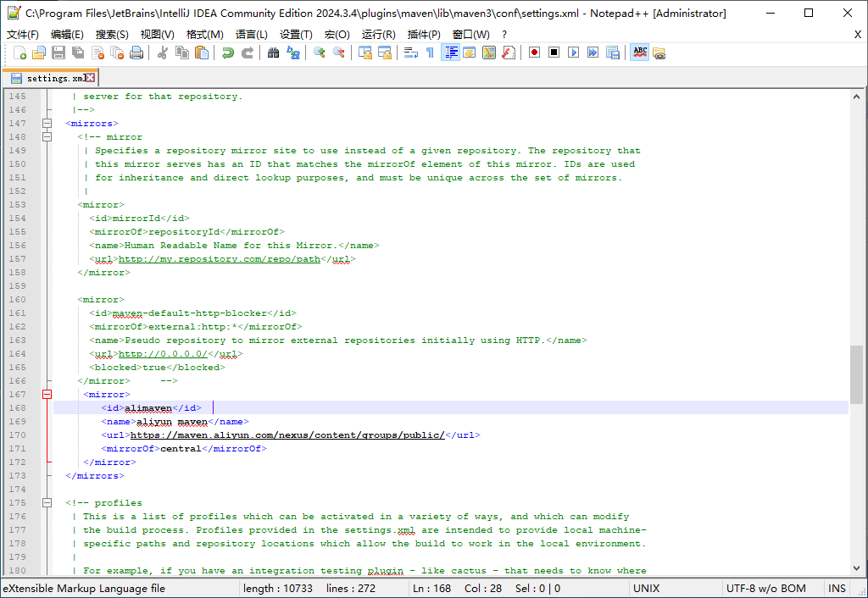
Task: Toggle word wrap toolbar button
Action: click(x=411, y=53)
